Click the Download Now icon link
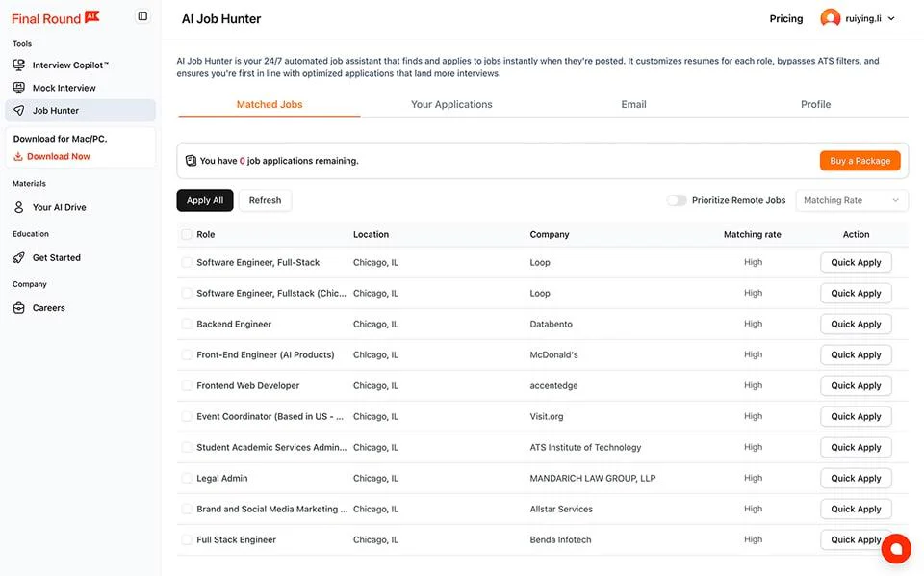The width and height of the screenshot is (924, 576). pos(20,155)
